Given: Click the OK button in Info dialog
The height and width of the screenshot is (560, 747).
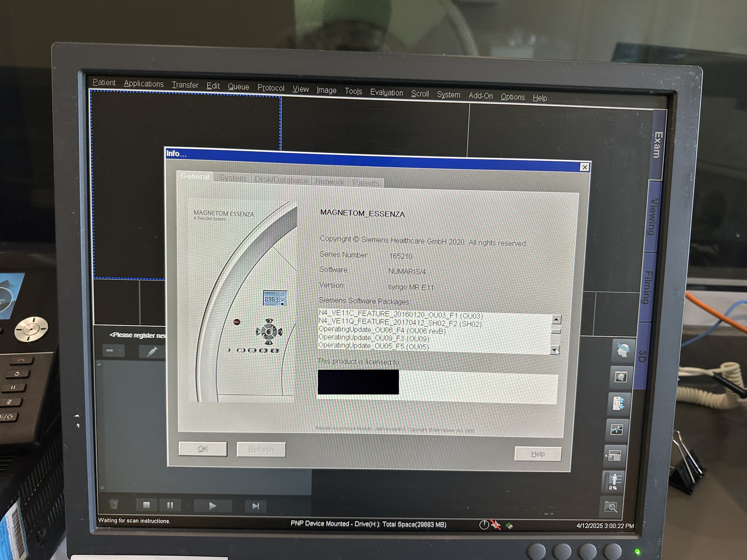Looking at the screenshot, I should coord(203,449).
